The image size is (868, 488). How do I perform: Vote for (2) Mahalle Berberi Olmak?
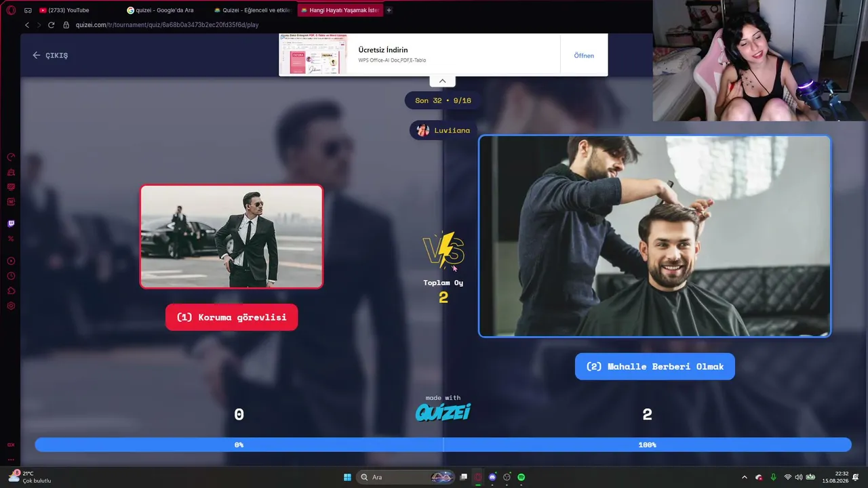(x=654, y=367)
